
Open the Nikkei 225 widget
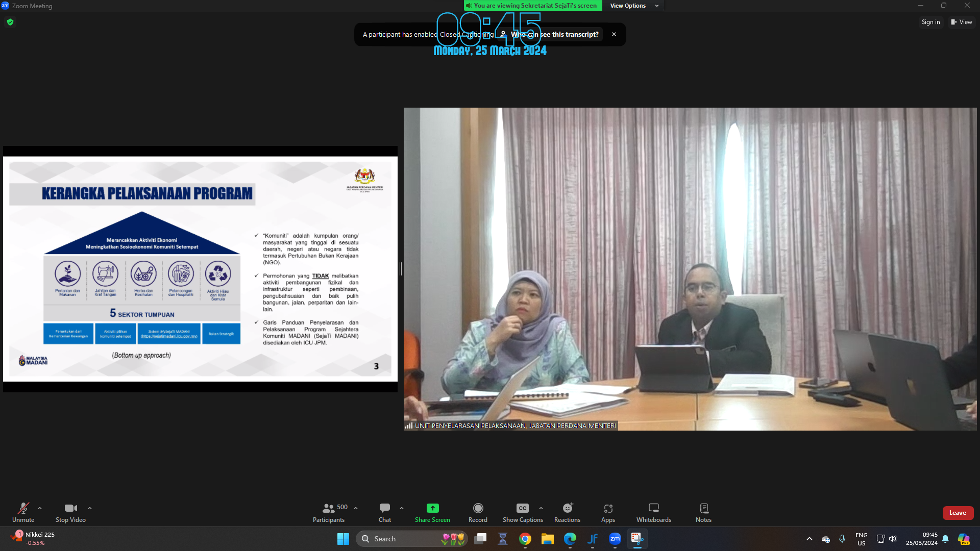(x=33, y=539)
